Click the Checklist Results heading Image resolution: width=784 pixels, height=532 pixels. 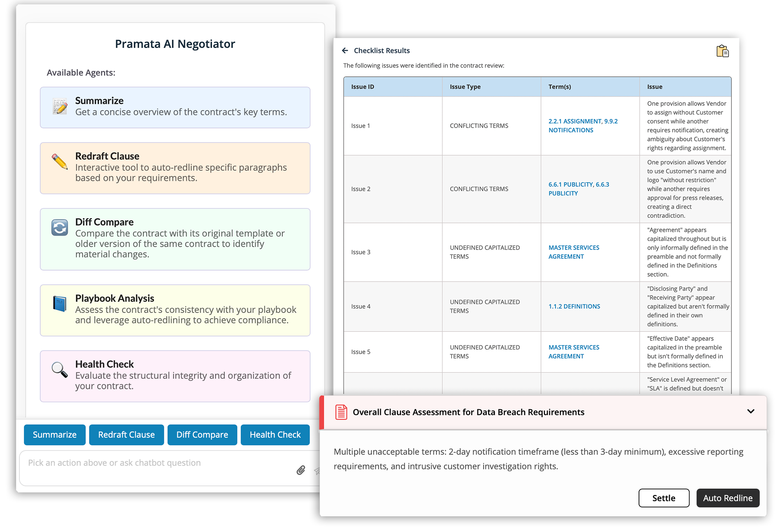382,51
